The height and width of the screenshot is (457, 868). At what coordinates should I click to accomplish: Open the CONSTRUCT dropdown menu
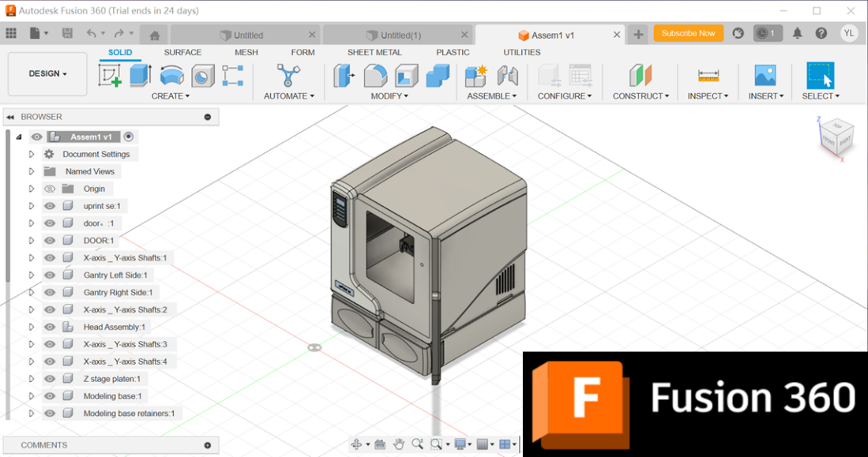641,96
